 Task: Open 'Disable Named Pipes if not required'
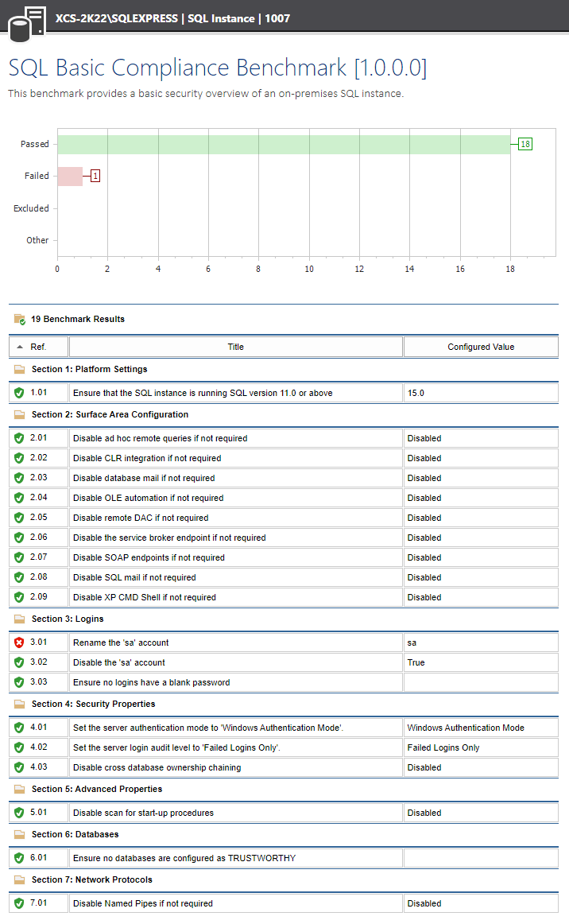235,903
